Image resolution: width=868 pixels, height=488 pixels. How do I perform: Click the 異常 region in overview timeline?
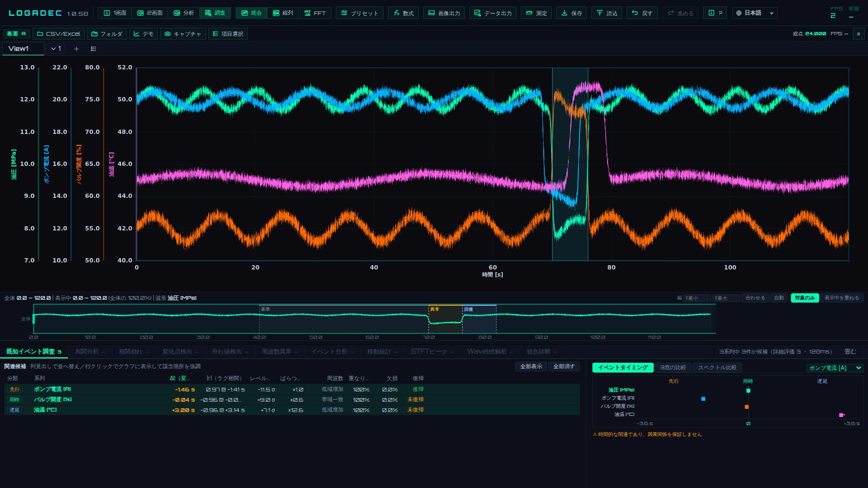(x=445, y=319)
